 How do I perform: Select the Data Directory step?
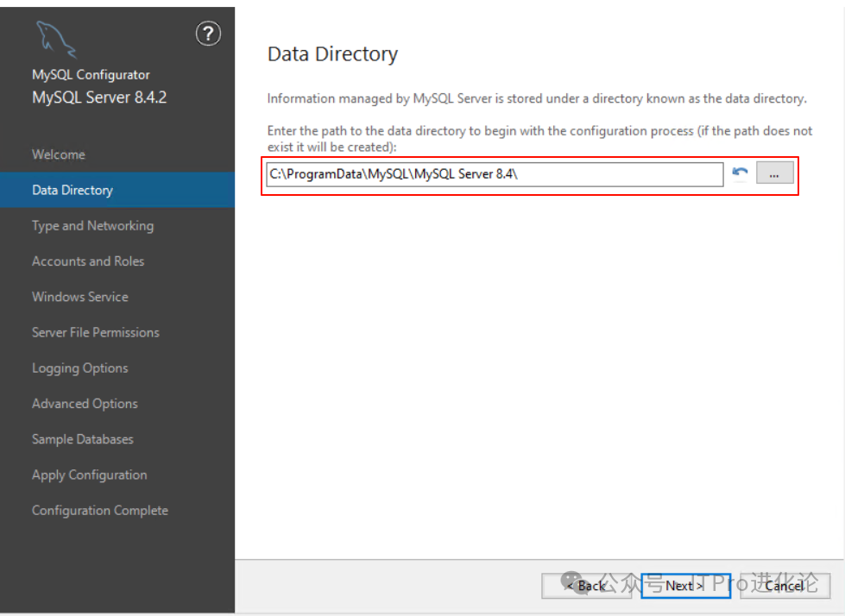pos(117,190)
